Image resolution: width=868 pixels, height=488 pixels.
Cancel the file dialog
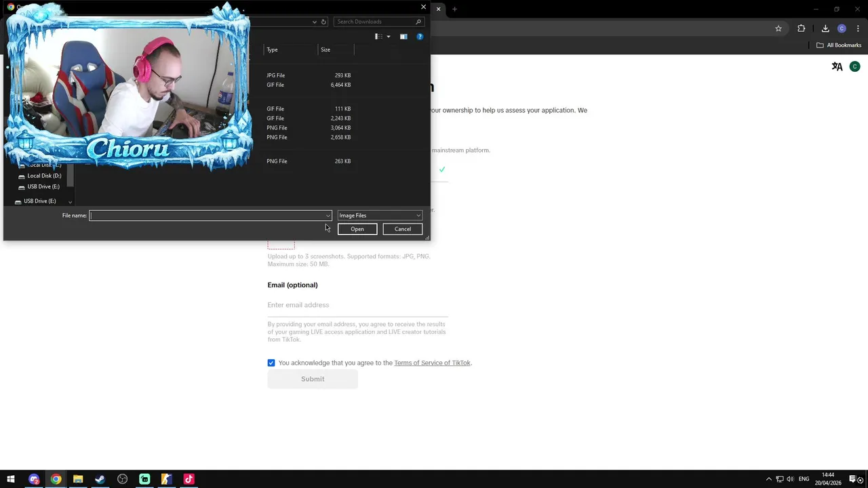point(403,229)
